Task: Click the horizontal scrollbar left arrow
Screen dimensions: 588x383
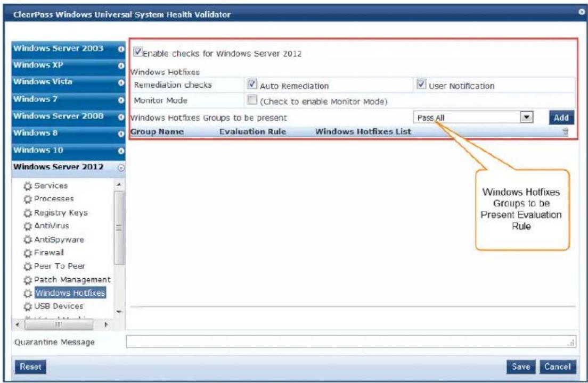Action: pos(17,324)
